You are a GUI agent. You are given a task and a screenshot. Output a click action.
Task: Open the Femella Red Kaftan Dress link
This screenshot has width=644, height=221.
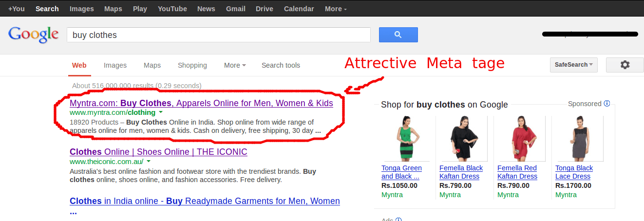[x=517, y=172]
